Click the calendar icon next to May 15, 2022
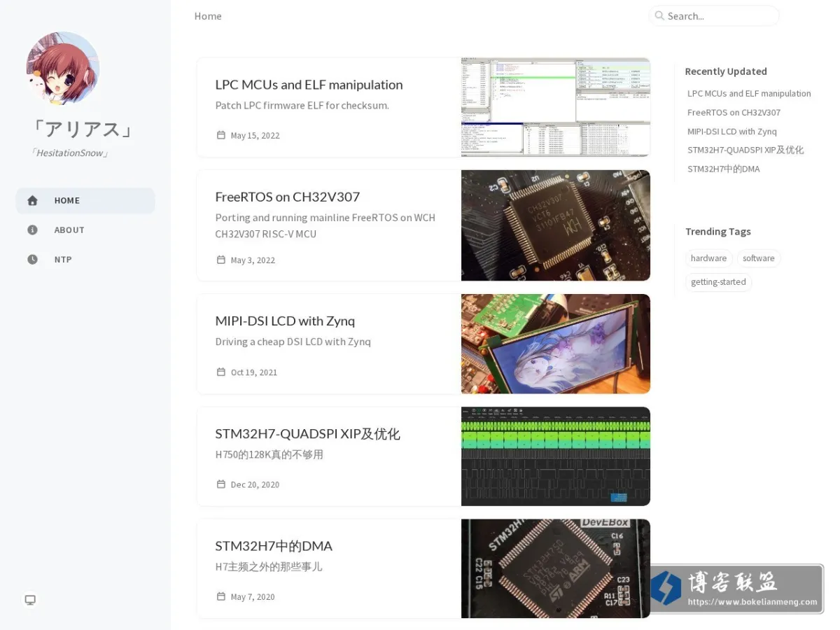 coord(221,135)
